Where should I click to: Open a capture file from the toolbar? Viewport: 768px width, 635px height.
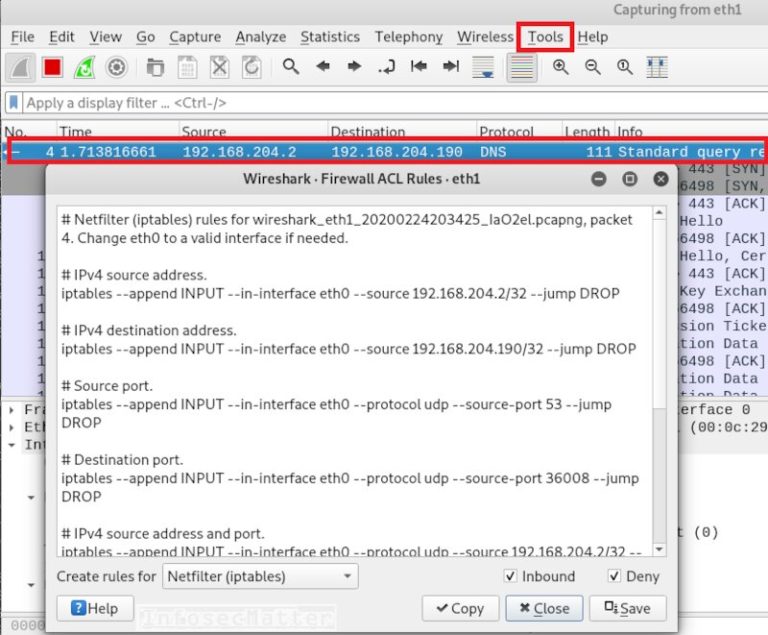click(155, 67)
